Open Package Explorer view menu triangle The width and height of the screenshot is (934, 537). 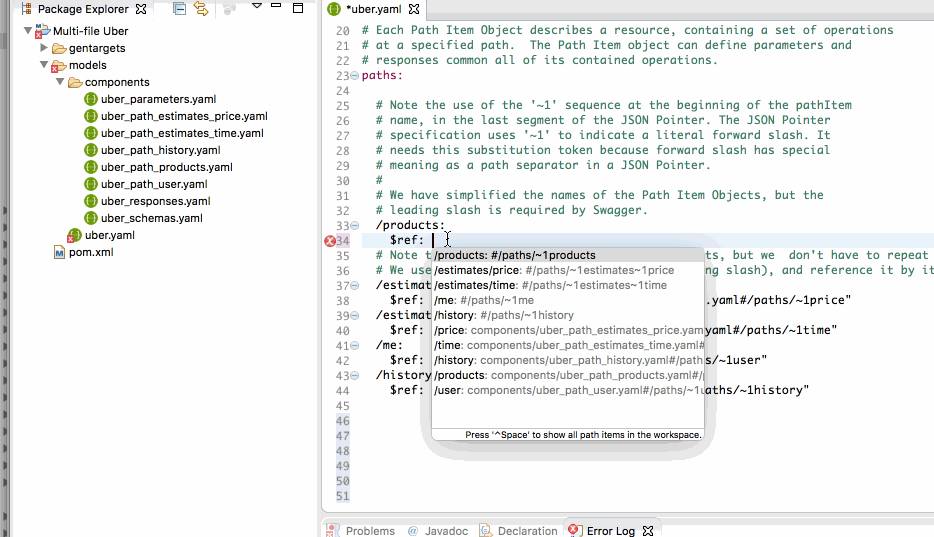(x=257, y=5)
